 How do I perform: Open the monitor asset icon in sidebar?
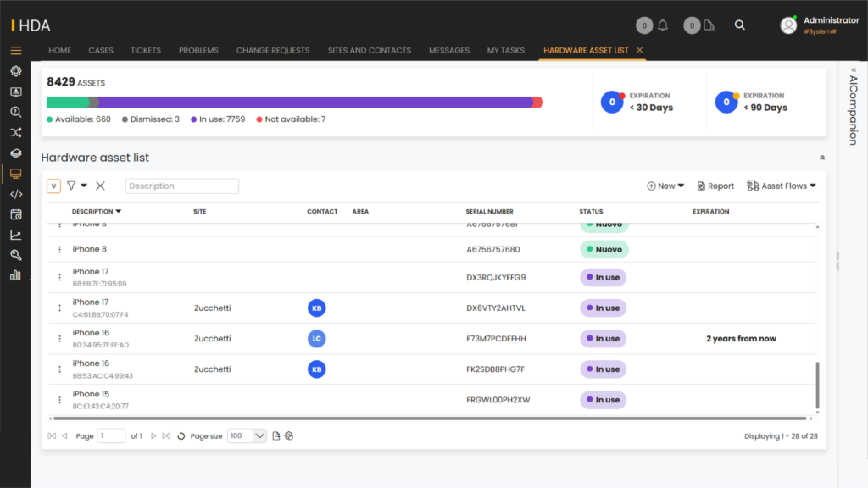pos(15,174)
